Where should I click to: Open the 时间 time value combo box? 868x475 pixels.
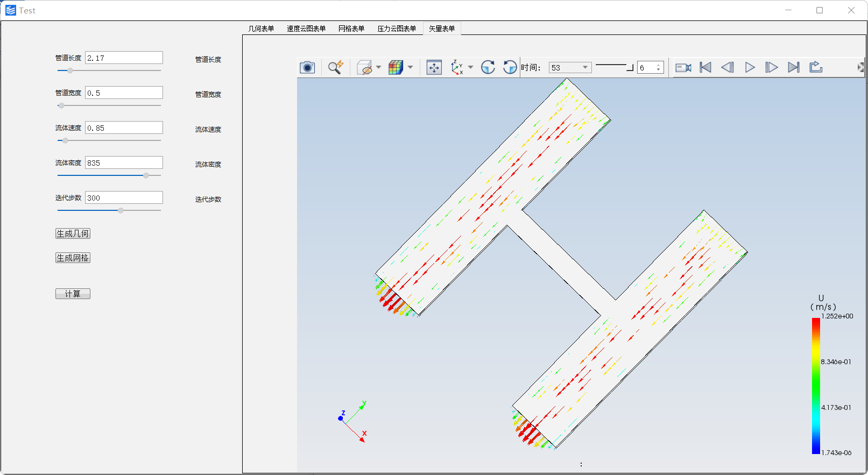570,68
